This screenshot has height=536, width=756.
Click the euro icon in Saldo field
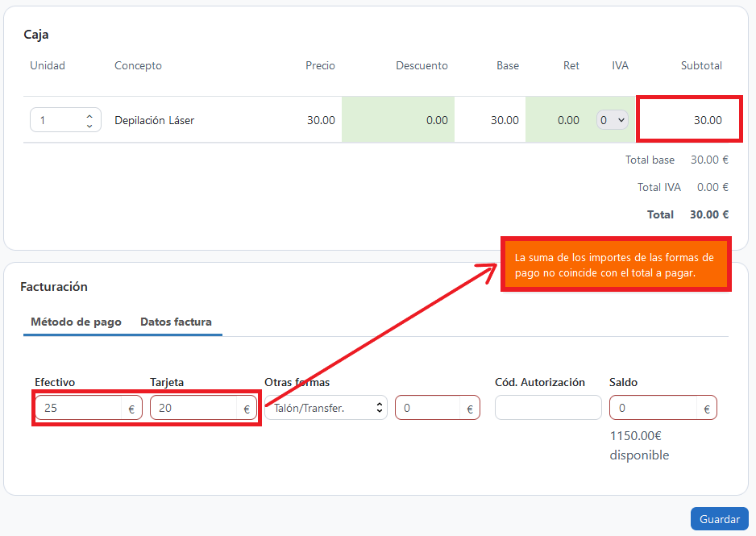(x=707, y=409)
